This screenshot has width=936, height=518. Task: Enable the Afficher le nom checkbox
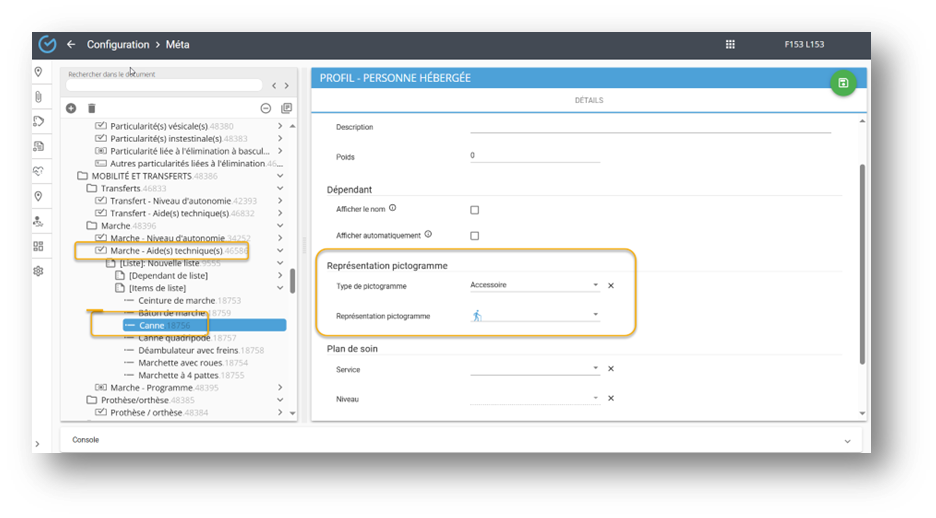475,210
